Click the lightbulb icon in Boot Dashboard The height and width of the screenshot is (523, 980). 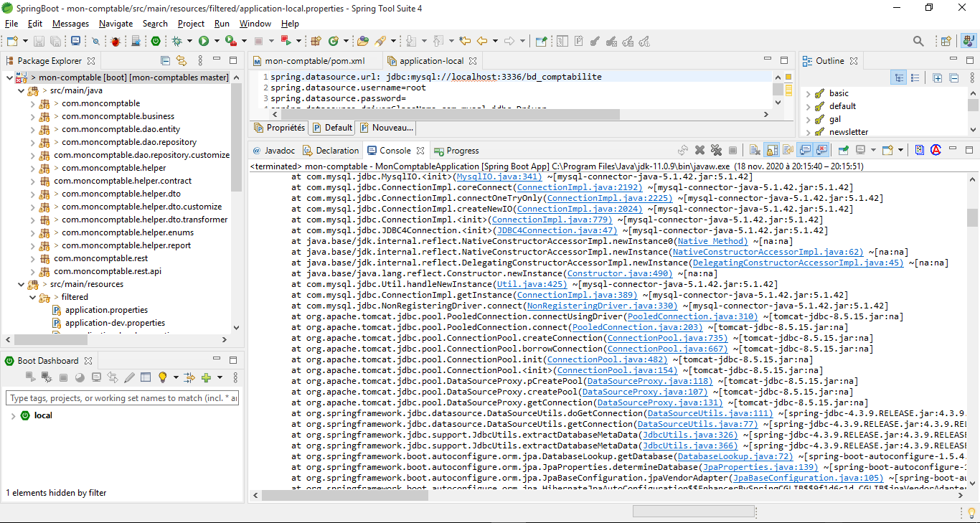[163, 377]
